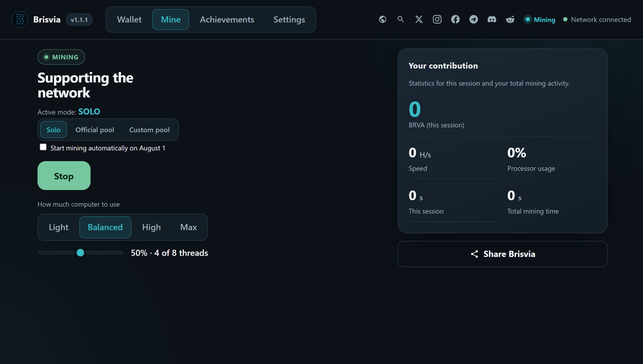Image resolution: width=643 pixels, height=364 pixels.
Task: Open the Settings tab
Action: click(x=289, y=20)
